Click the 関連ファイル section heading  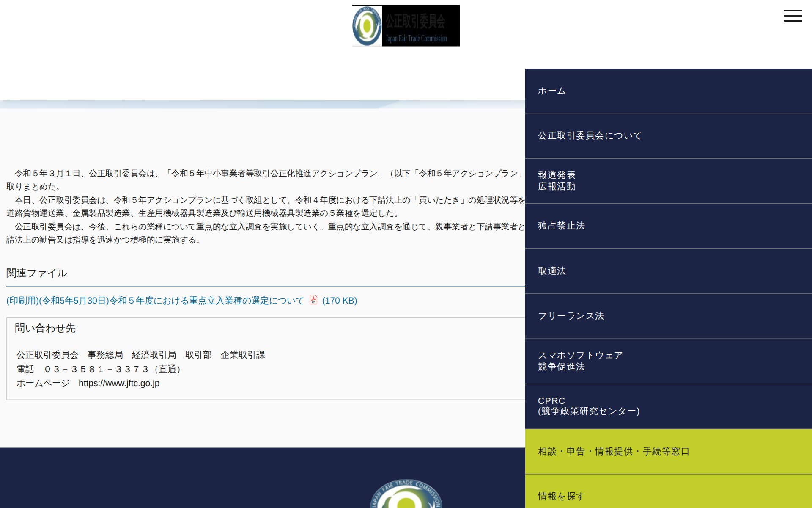pos(36,273)
